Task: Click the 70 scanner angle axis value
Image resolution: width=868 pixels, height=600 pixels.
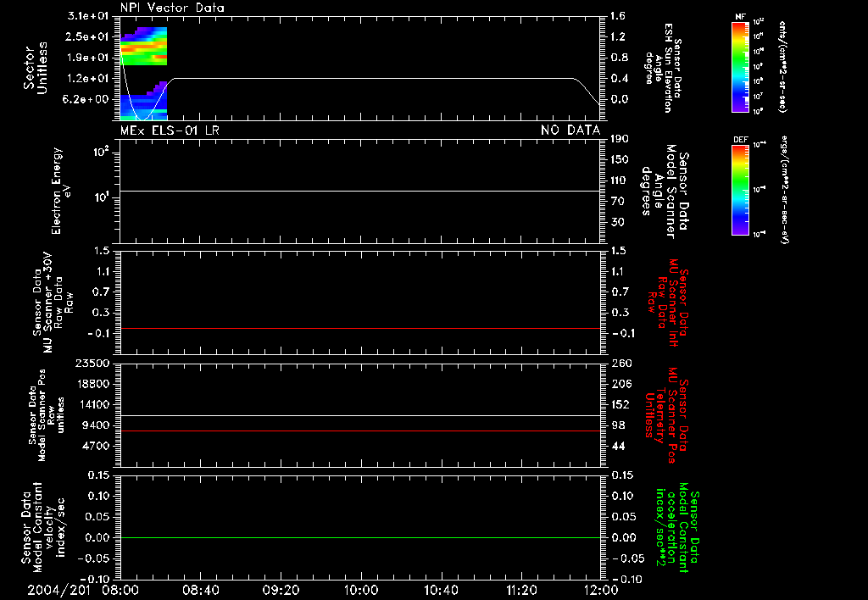Action: (x=618, y=202)
